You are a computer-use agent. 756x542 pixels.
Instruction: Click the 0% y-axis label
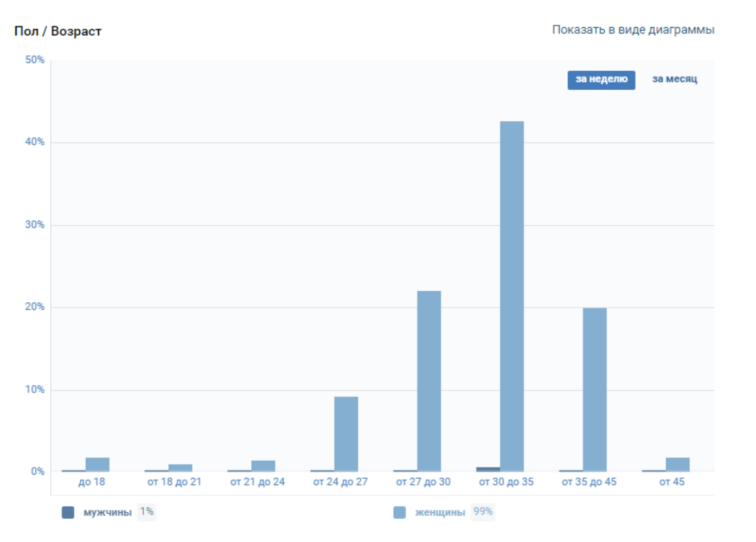tap(37, 471)
